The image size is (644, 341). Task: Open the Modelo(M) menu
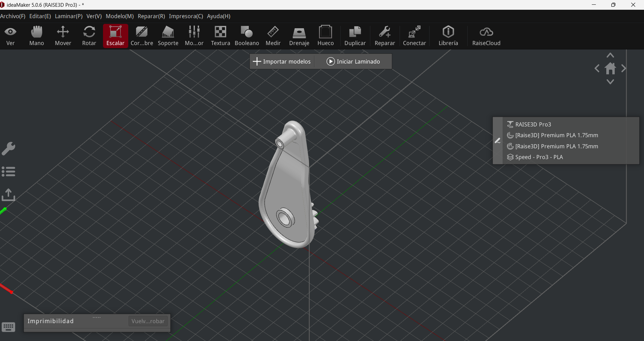coord(120,16)
